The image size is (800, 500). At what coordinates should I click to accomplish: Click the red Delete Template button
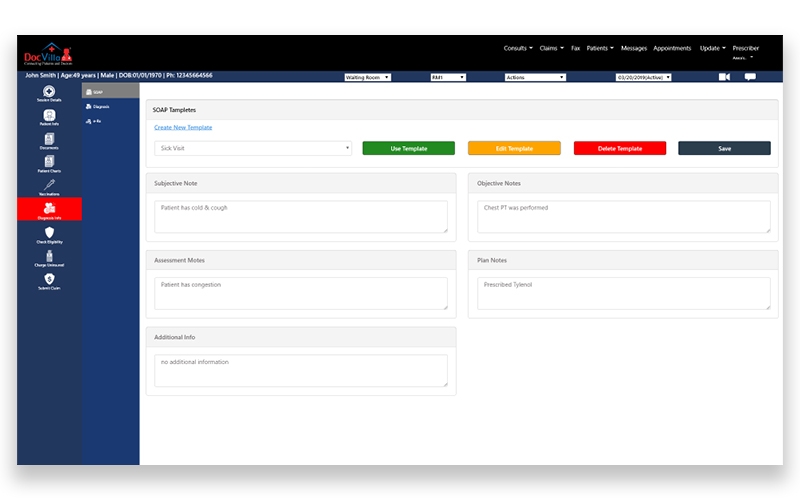click(620, 148)
